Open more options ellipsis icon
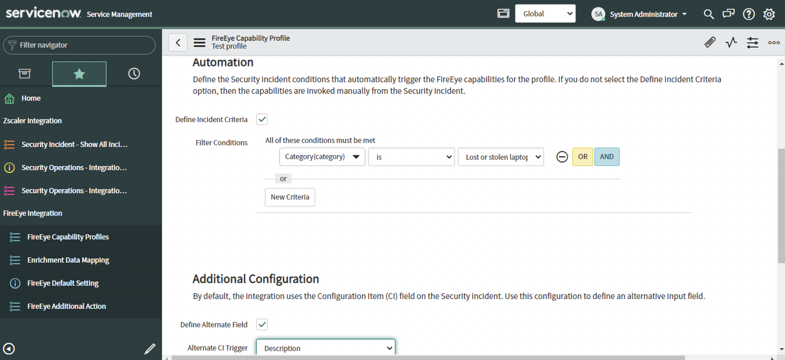The height and width of the screenshot is (360, 785). click(773, 43)
